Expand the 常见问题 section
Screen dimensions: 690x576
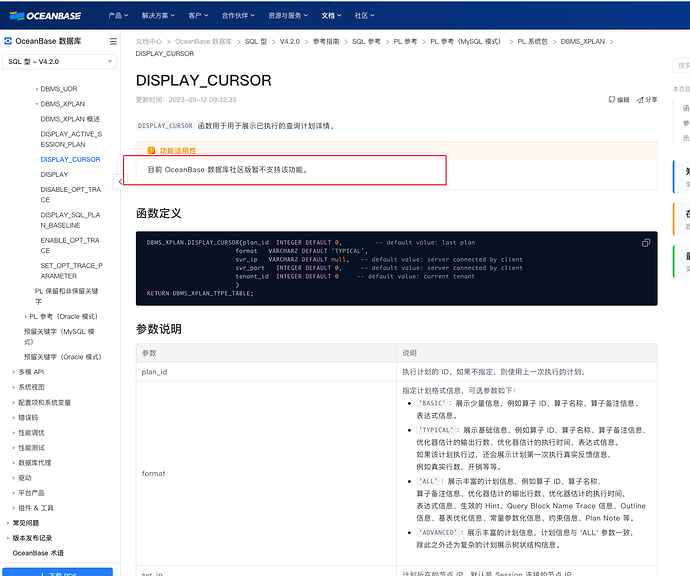[23, 523]
